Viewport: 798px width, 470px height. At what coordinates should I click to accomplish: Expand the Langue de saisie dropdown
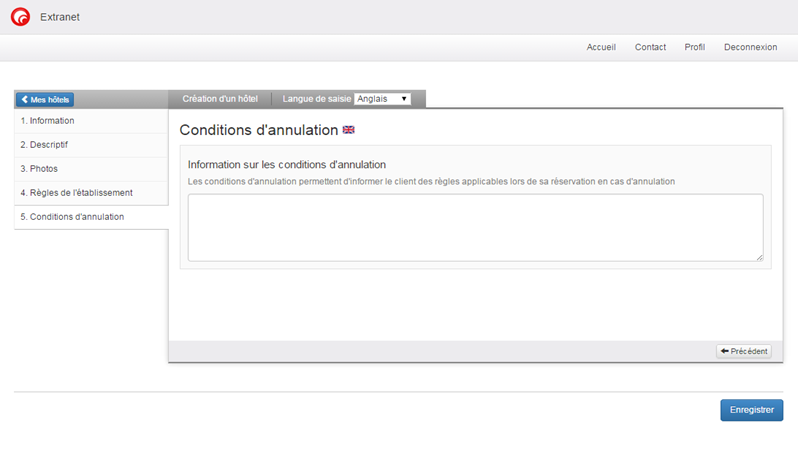click(x=382, y=99)
